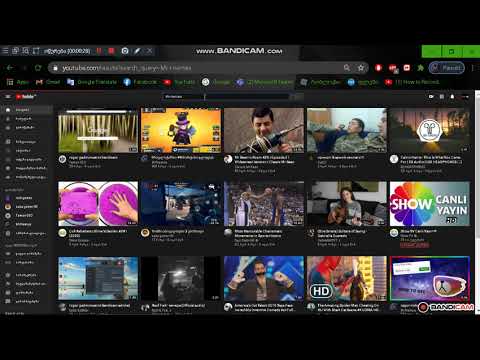Open the Facebook bookmark

pyautogui.click(x=140, y=82)
